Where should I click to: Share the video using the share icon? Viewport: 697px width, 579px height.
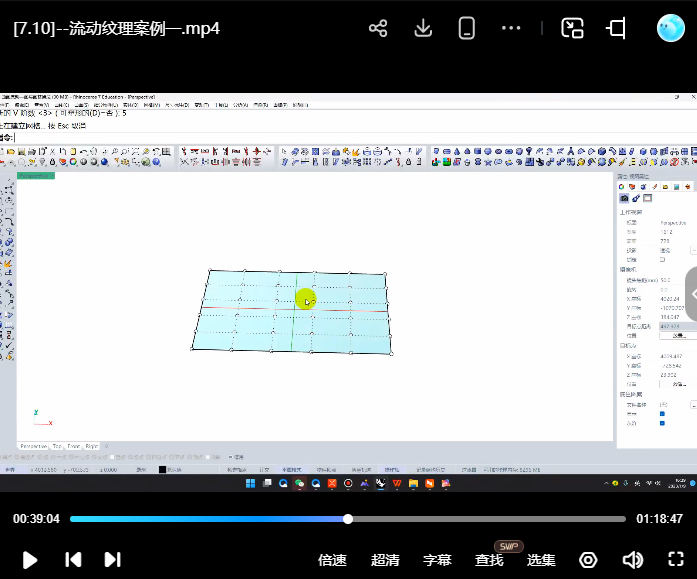point(378,28)
